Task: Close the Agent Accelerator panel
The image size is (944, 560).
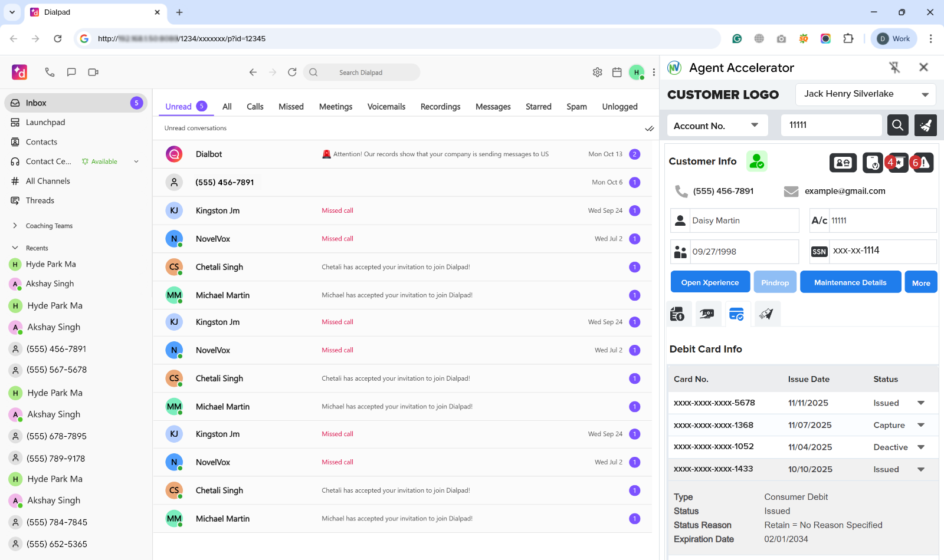Action: tap(924, 67)
